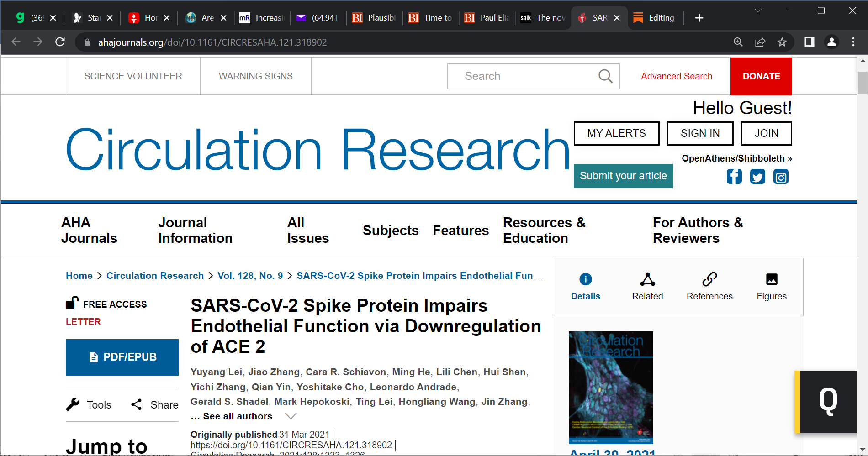Open the Resources & Education menu

pos(544,231)
